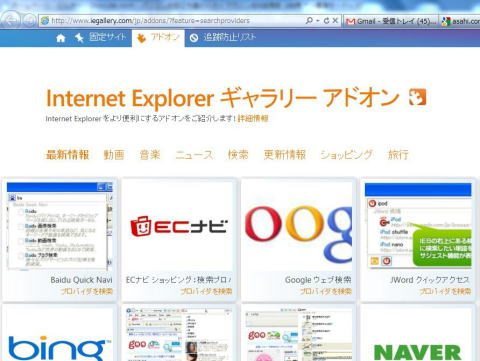Click the search magnifier icon in address bar
The image size is (480, 361).
pyautogui.click(x=309, y=21)
